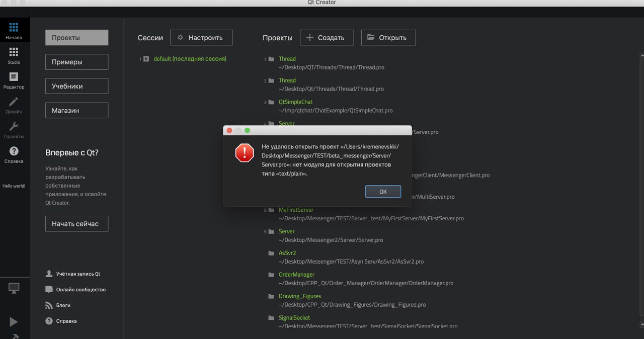Open QtSimpleChat project

(x=296, y=102)
